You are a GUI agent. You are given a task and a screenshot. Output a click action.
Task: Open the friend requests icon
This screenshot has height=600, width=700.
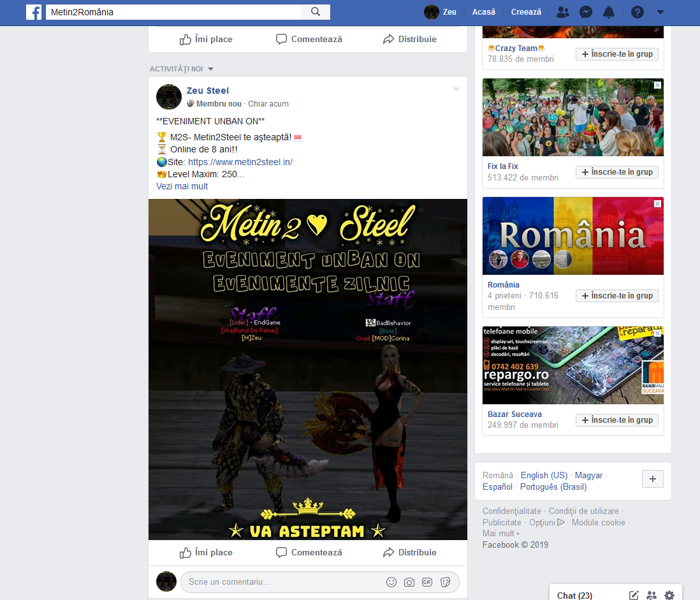click(x=562, y=12)
